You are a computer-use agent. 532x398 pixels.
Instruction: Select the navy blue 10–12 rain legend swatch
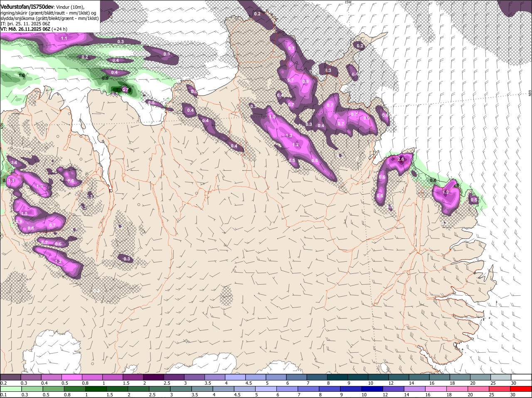pos(372,388)
